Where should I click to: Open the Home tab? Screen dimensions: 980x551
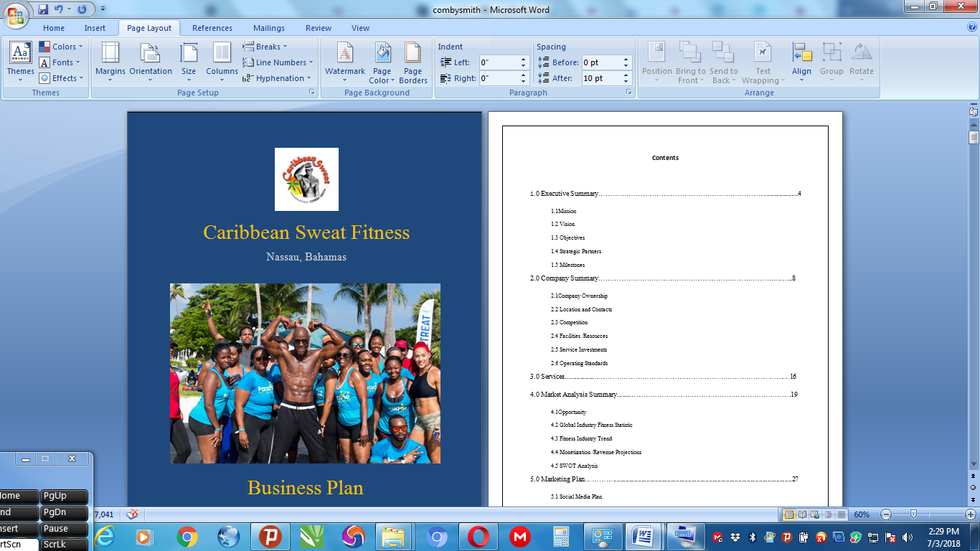tap(54, 28)
